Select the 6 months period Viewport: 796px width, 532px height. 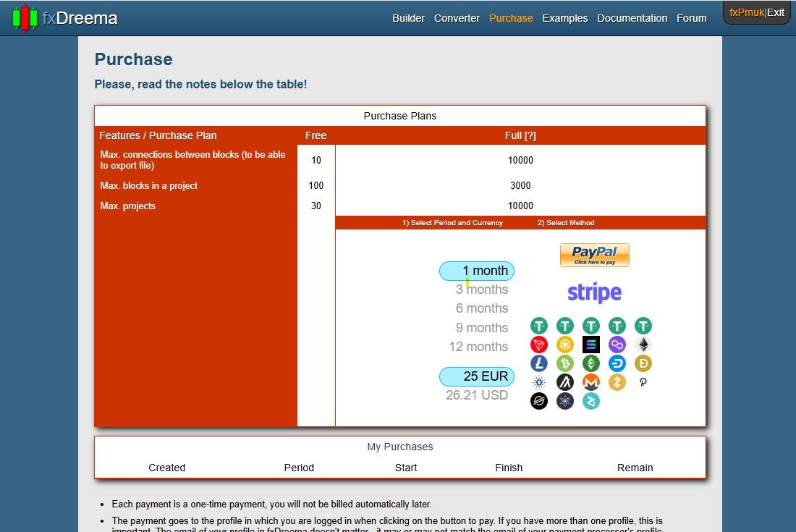[482, 308]
